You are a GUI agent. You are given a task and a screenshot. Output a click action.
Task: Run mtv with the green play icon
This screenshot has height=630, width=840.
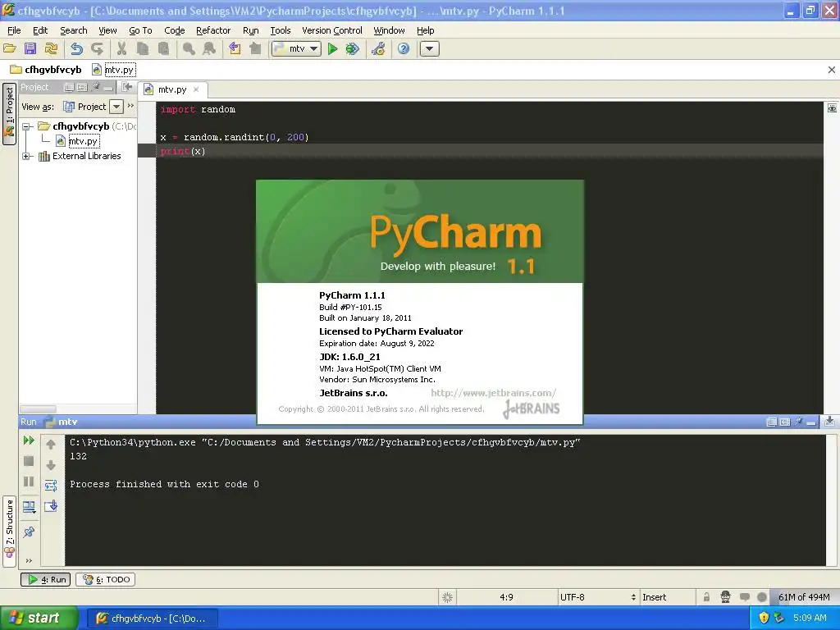(x=333, y=48)
